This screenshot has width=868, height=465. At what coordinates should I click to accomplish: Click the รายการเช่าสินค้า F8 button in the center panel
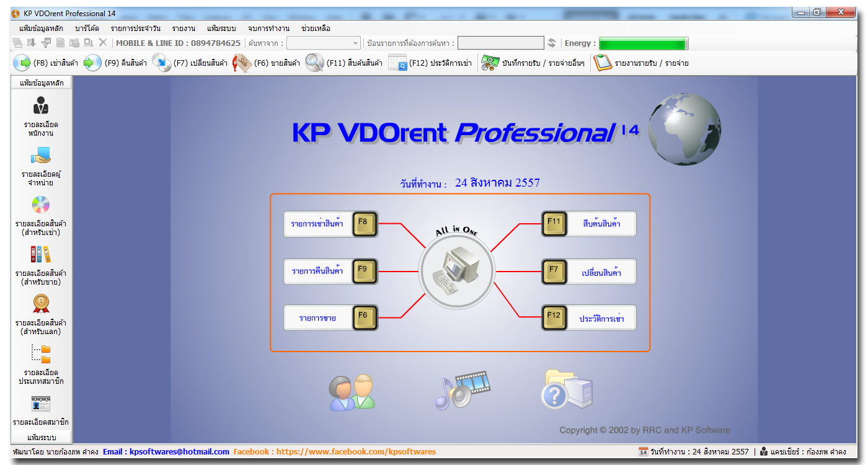[331, 223]
